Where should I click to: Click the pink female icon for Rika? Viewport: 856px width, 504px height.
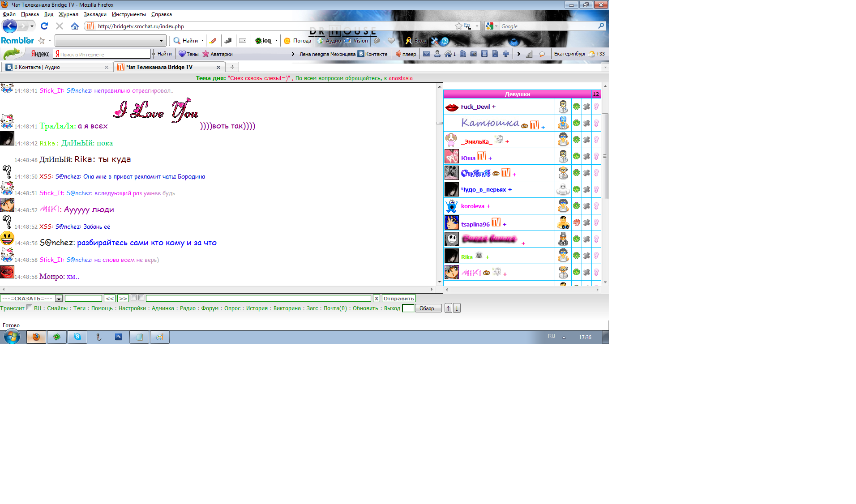[596, 256]
